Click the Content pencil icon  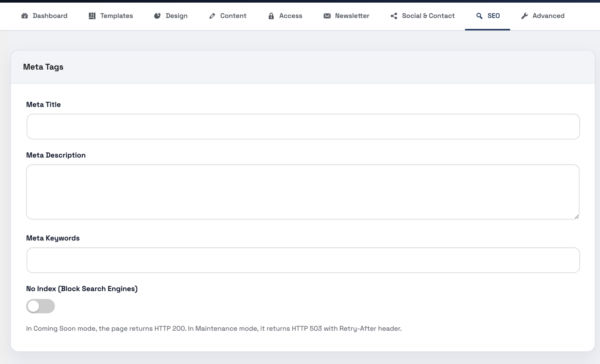(x=211, y=16)
